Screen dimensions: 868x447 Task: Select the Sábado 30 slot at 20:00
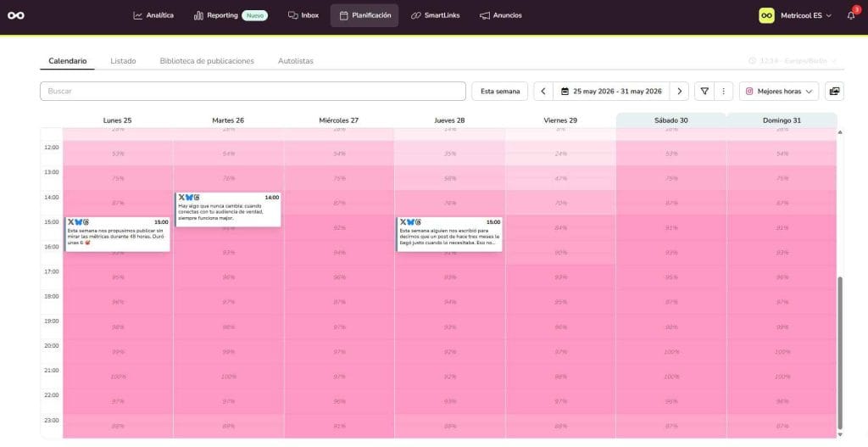coord(671,352)
